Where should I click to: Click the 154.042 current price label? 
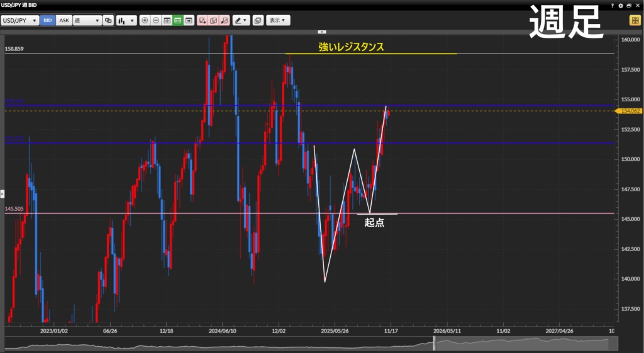click(x=630, y=111)
